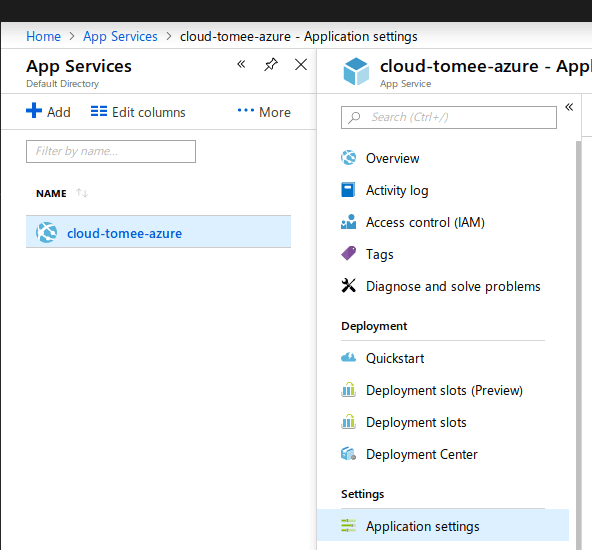Viewport: 592px width, 550px height.
Task: Click the Overview globe icon
Action: pyautogui.click(x=348, y=158)
